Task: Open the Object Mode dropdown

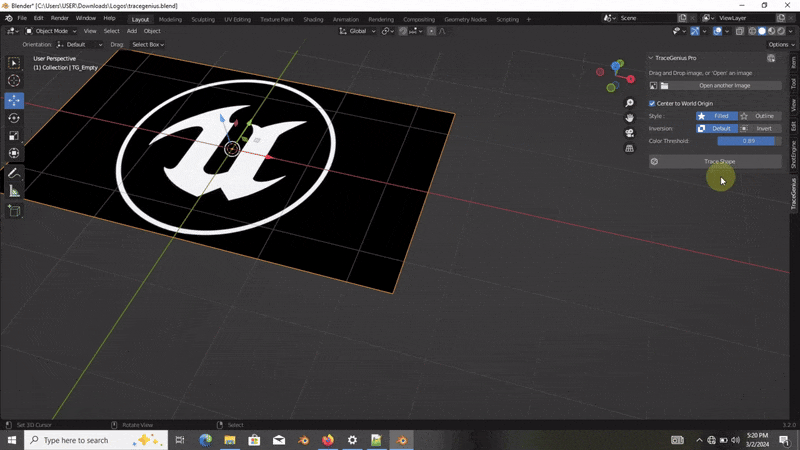Action: pyautogui.click(x=51, y=31)
